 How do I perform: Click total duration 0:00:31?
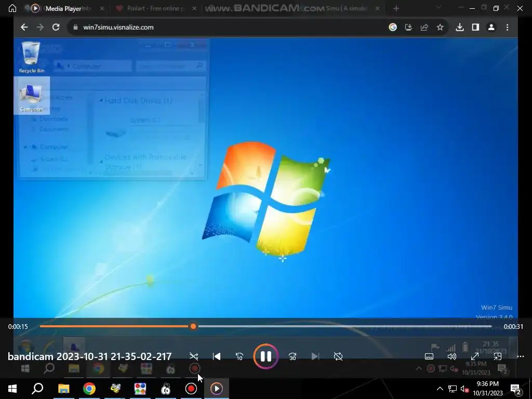click(x=513, y=326)
